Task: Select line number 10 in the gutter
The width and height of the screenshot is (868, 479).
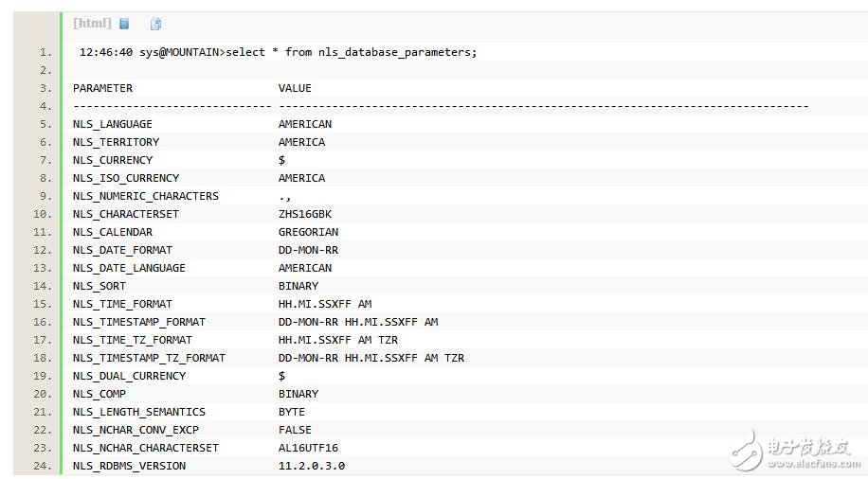Action: pos(45,214)
